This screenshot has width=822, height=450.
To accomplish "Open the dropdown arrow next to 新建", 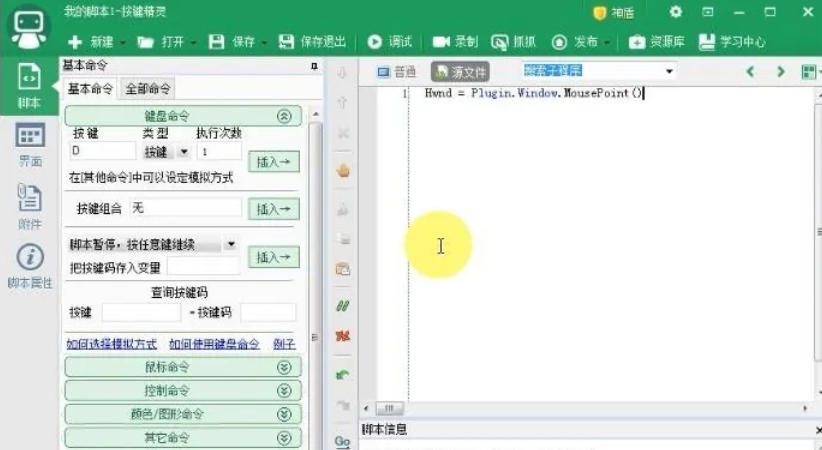I will [x=122, y=42].
